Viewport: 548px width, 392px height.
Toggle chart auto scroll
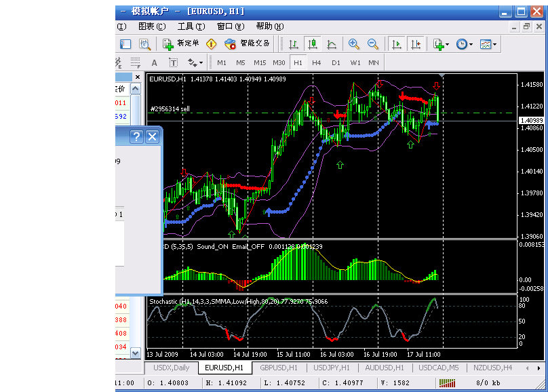pos(397,44)
